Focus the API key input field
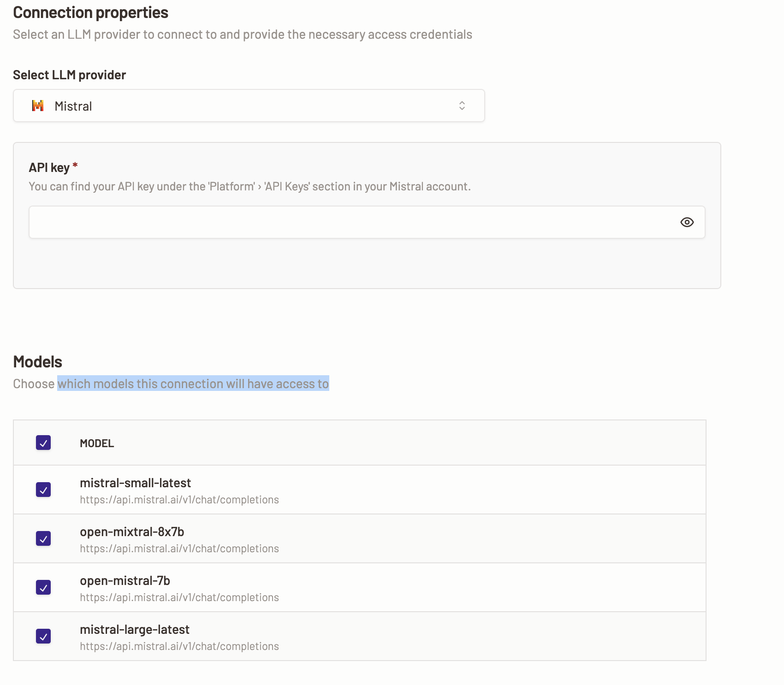Screen dimensions: 784x685 [367, 222]
